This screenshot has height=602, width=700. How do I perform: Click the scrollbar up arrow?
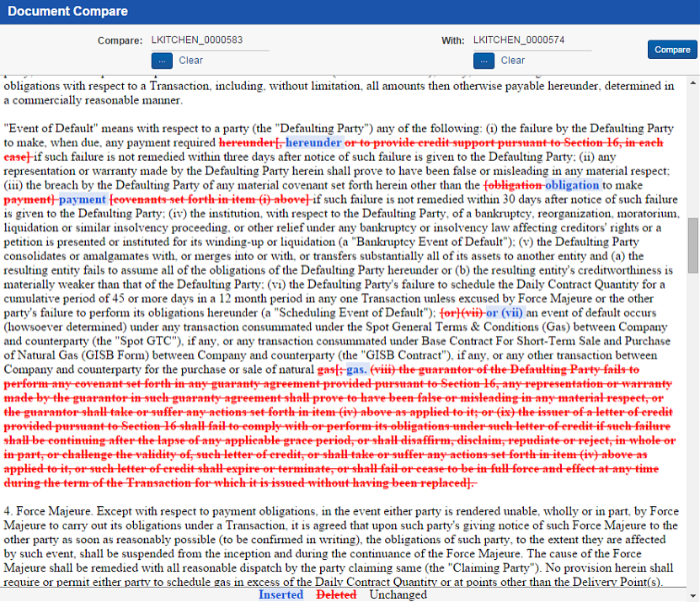692,82
